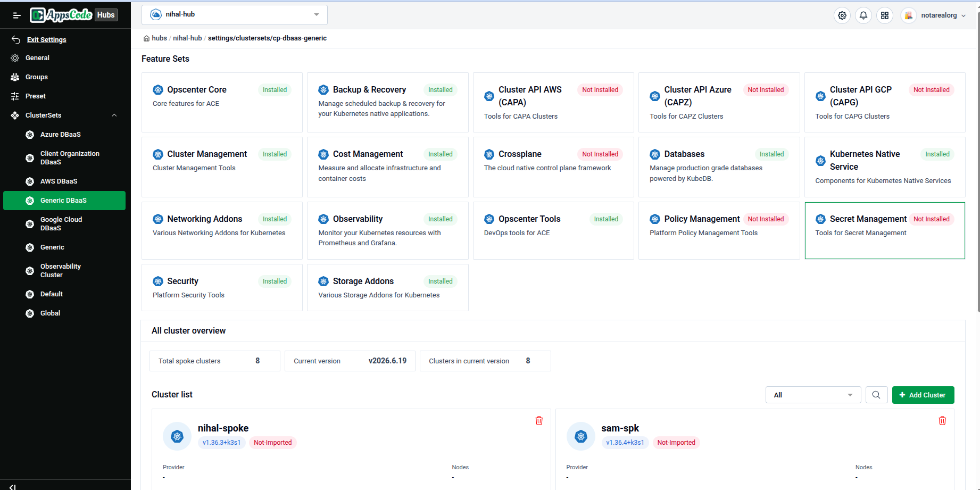Image resolution: width=980 pixels, height=490 pixels.
Task: Click the Observability card icon
Action: pos(323,219)
